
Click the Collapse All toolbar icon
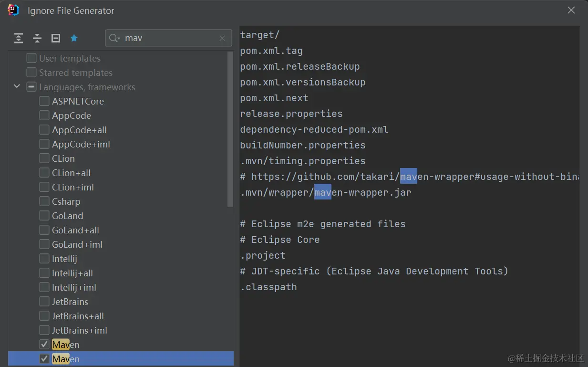[x=37, y=38]
